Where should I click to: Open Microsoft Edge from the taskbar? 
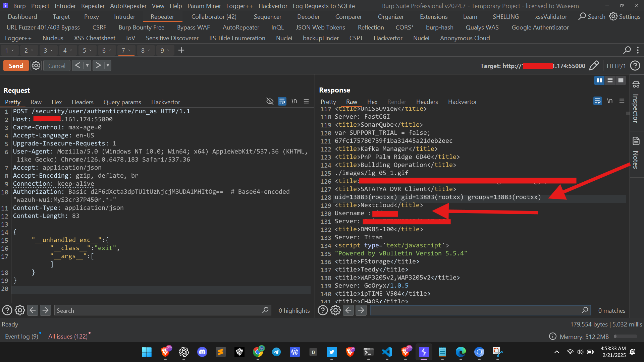(x=461, y=352)
